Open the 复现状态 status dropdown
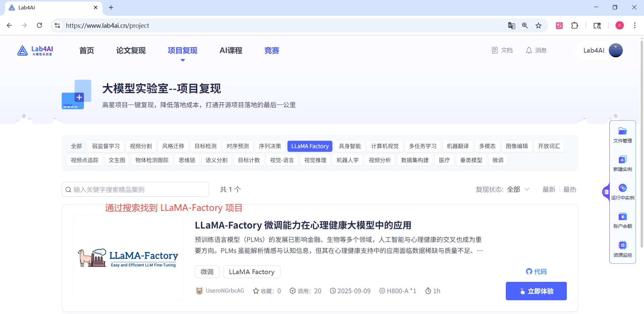 tap(518, 189)
